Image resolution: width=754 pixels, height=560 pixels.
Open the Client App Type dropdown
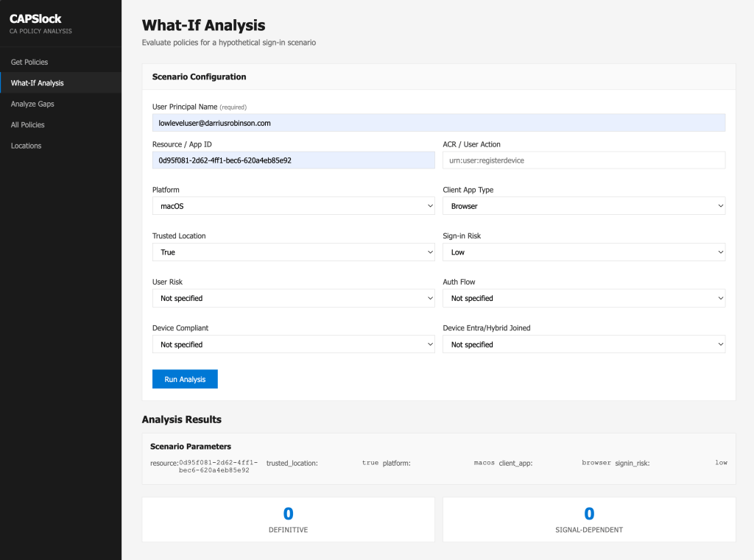583,206
